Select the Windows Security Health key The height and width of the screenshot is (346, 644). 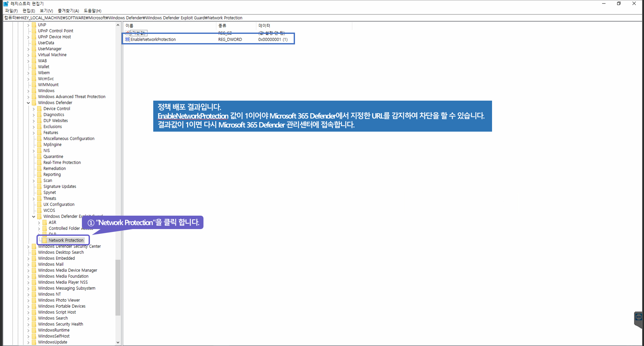tap(60, 324)
